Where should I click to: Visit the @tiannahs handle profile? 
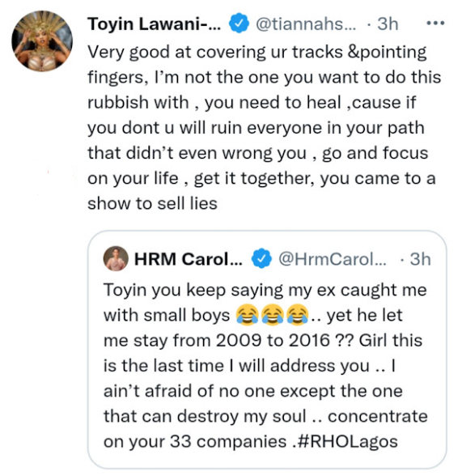(x=306, y=23)
